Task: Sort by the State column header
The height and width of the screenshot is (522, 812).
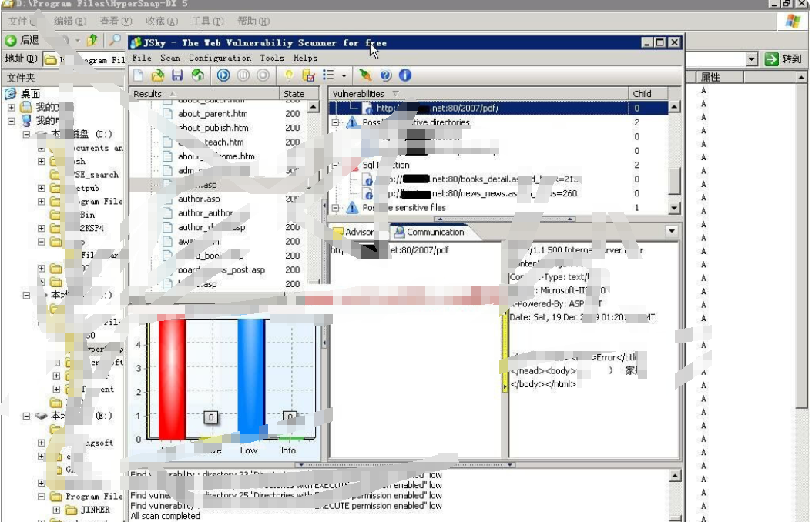Action: pos(299,94)
